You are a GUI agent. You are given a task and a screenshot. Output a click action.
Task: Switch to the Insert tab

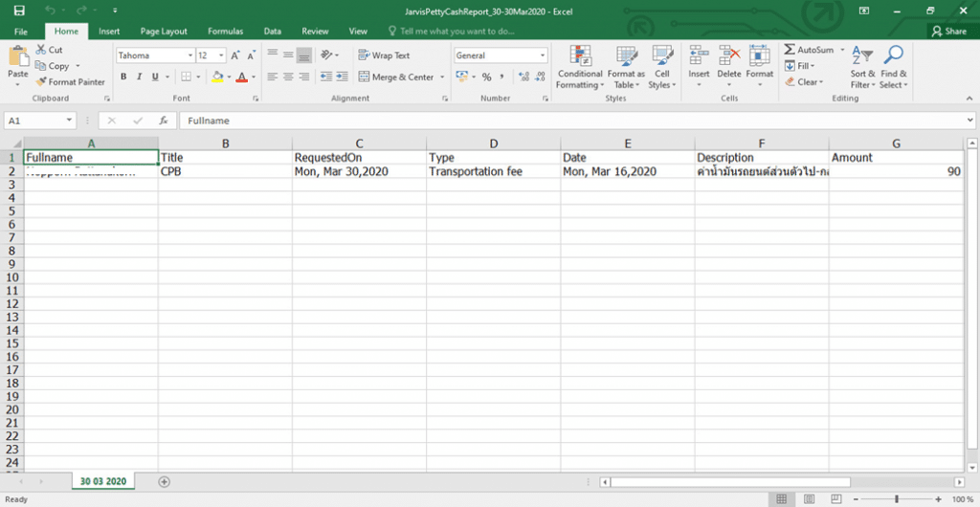[x=109, y=32]
